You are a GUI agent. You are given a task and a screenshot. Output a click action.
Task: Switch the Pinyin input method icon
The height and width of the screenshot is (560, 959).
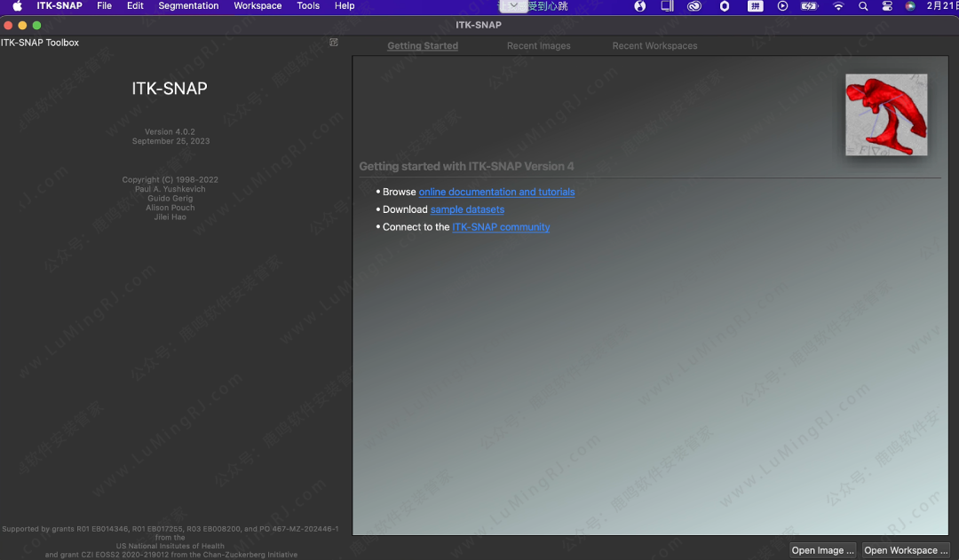click(x=755, y=6)
